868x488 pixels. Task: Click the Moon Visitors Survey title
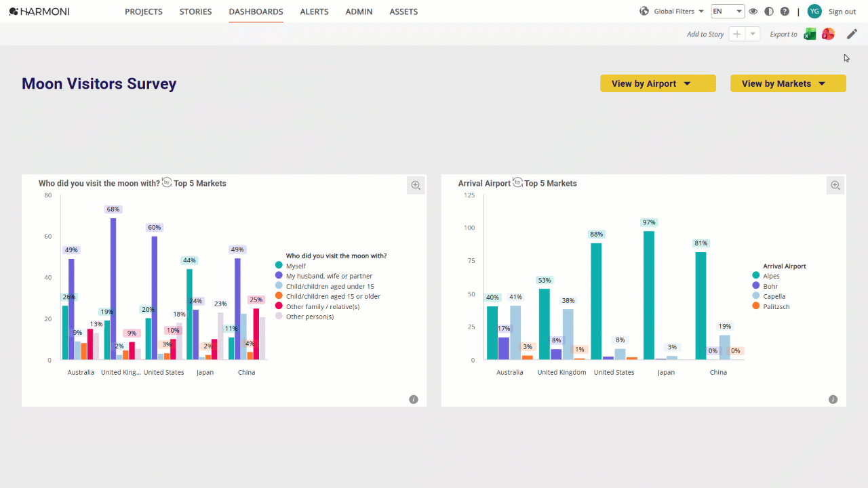[99, 83]
